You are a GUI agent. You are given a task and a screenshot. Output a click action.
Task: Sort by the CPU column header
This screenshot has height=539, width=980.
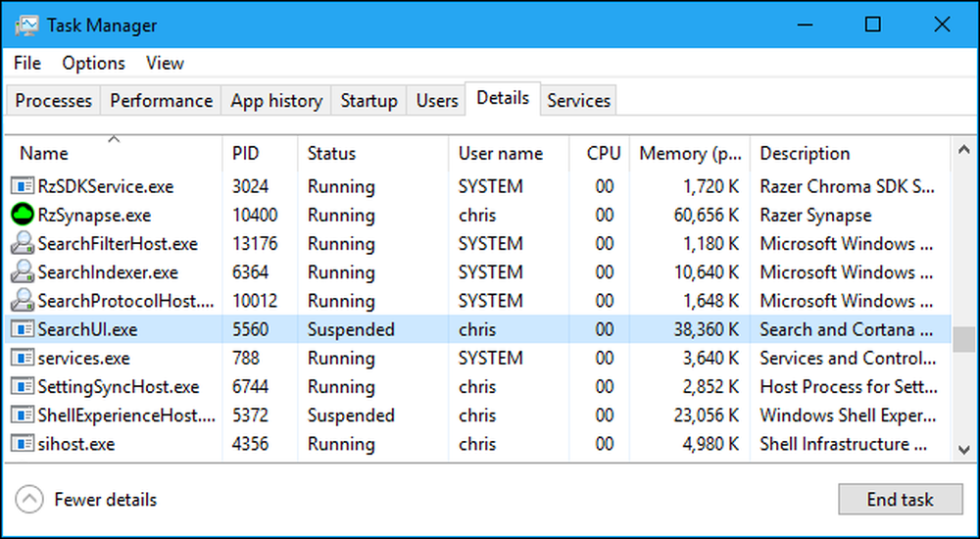(600, 153)
